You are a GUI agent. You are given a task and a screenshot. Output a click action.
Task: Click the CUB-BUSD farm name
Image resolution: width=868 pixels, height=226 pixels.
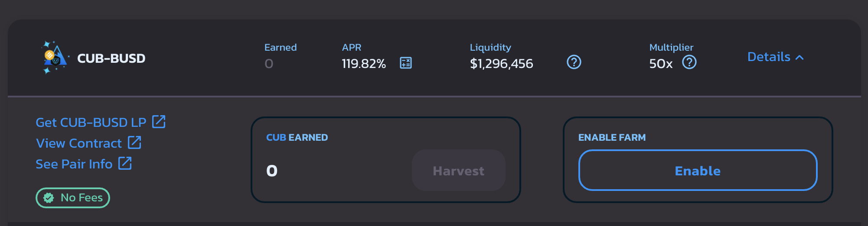coord(111,58)
